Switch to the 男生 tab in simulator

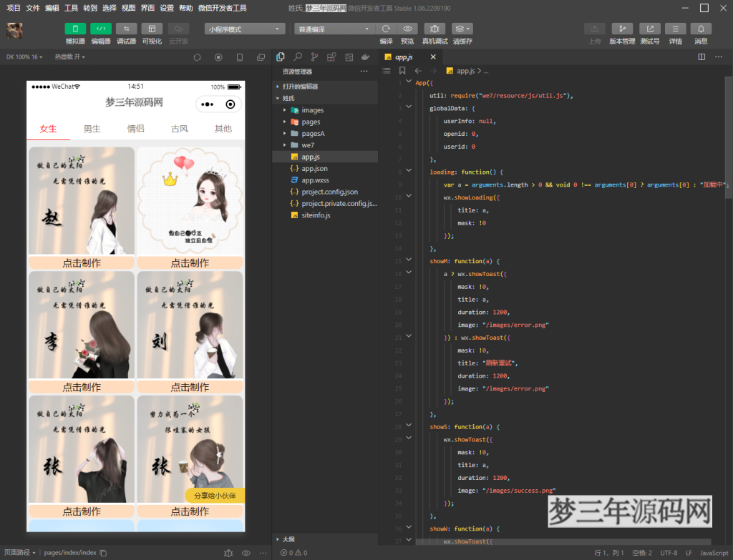[x=92, y=129]
